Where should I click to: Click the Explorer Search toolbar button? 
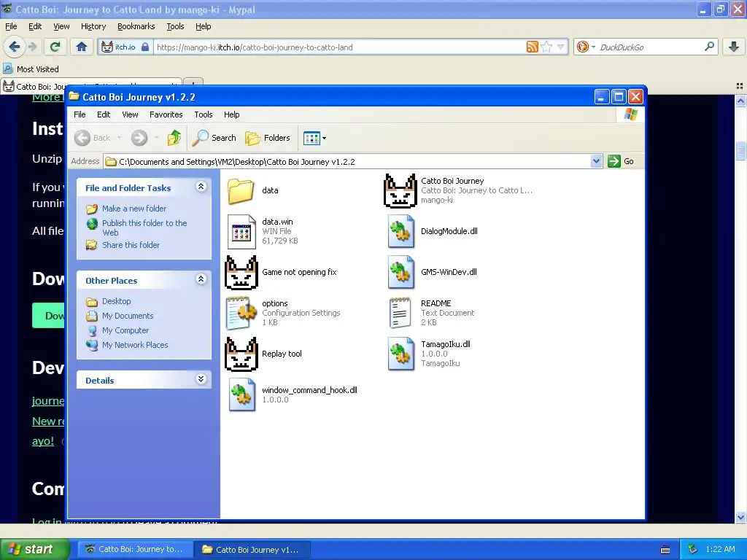pyautogui.click(x=214, y=138)
